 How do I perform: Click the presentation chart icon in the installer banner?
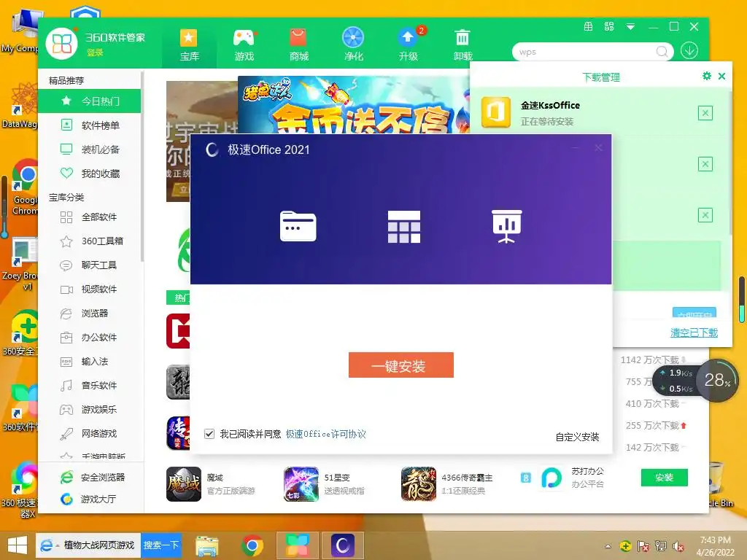[507, 226]
